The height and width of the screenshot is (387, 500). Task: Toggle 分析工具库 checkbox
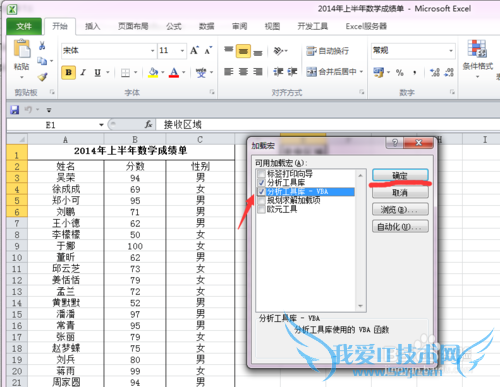pyautogui.click(x=261, y=182)
